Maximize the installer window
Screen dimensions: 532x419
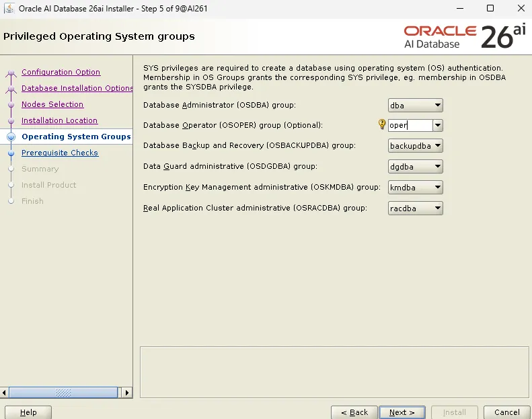click(490, 8)
